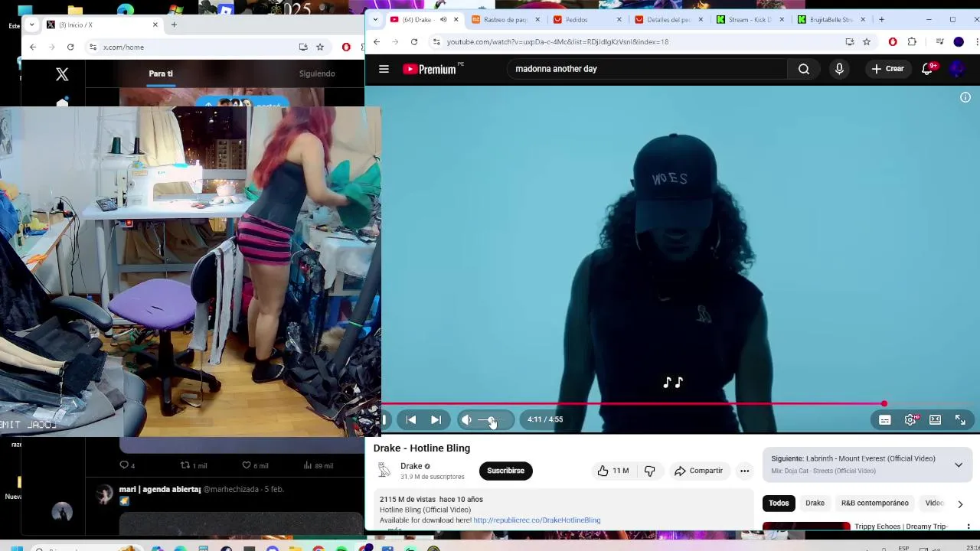
Task: Skip to next video in player
Action: (436, 419)
